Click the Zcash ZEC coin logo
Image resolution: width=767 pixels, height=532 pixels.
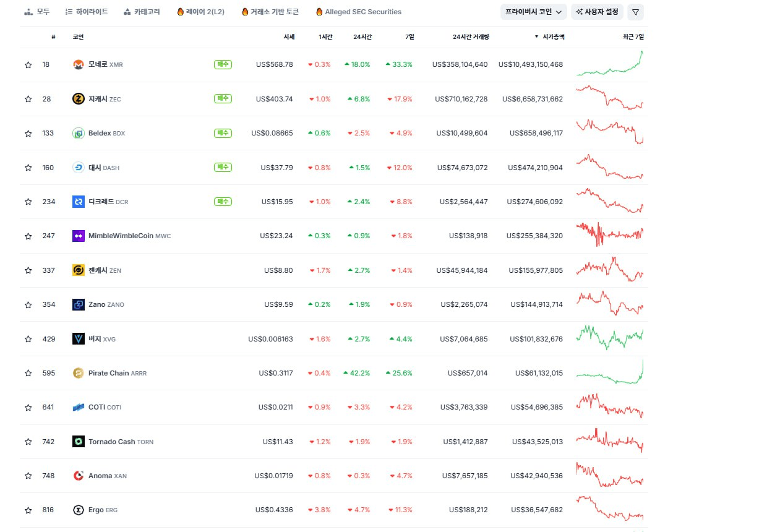pyautogui.click(x=79, y=99)
